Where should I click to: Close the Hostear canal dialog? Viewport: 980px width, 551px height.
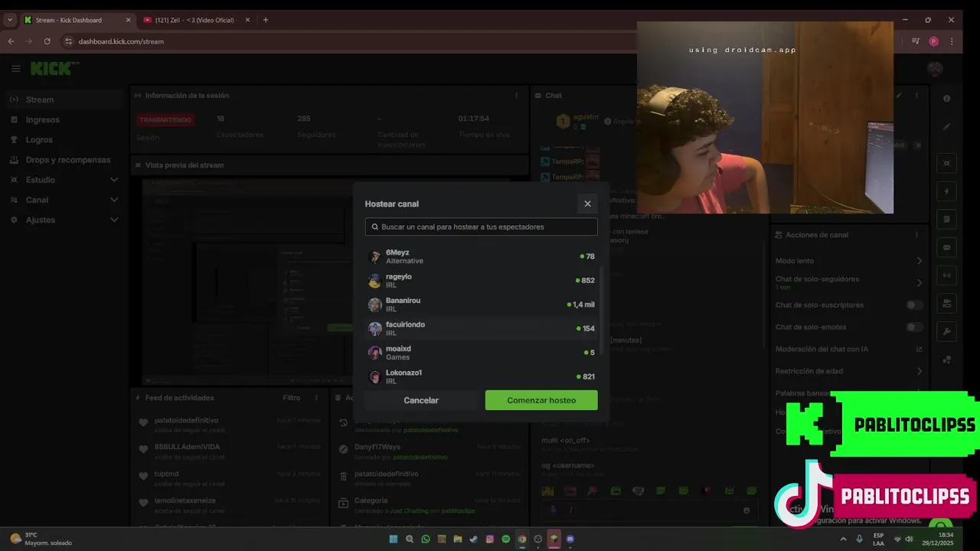pos(587,204)
